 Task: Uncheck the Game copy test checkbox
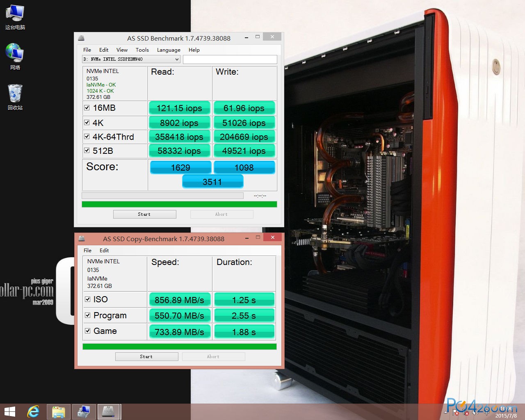pos(87,331)
